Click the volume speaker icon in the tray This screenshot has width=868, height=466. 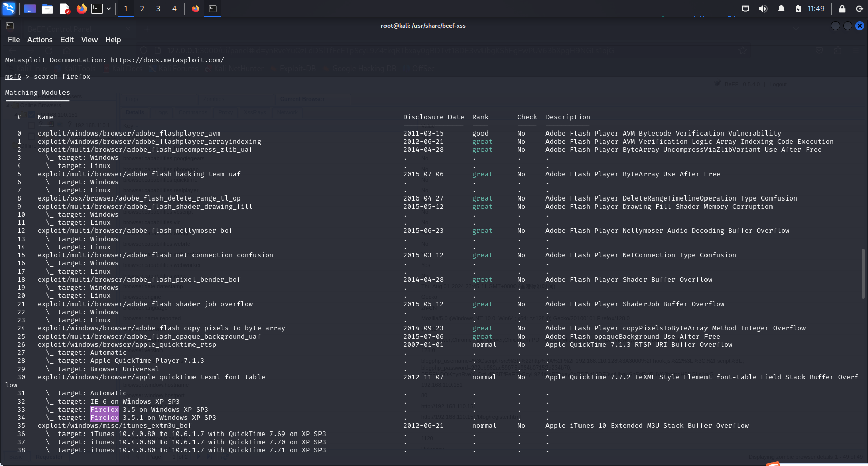coord(763,9)
